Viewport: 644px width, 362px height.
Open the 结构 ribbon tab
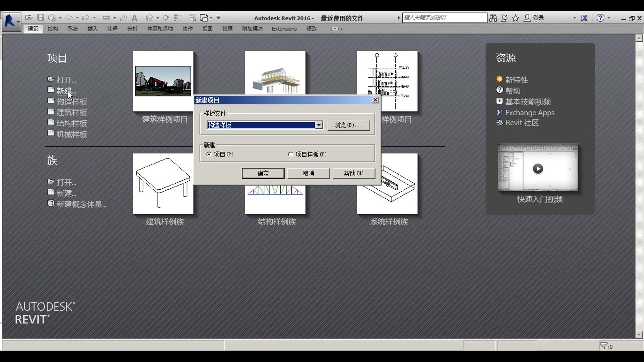[x=53, y=29]
